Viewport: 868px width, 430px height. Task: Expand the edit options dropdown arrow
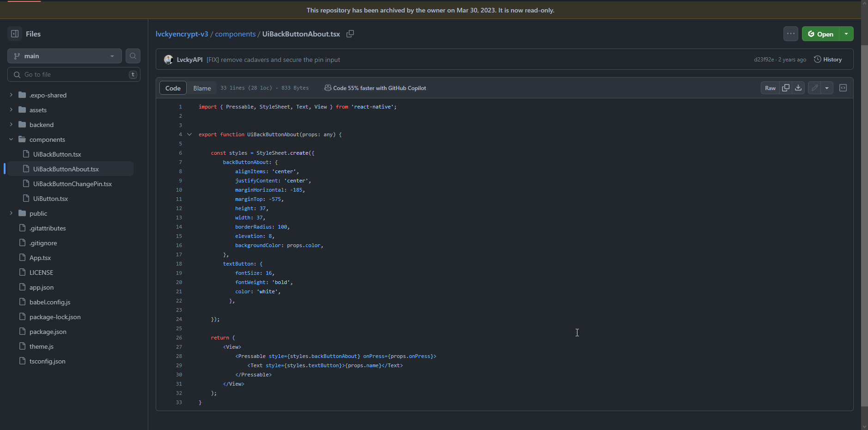[827, 88]
